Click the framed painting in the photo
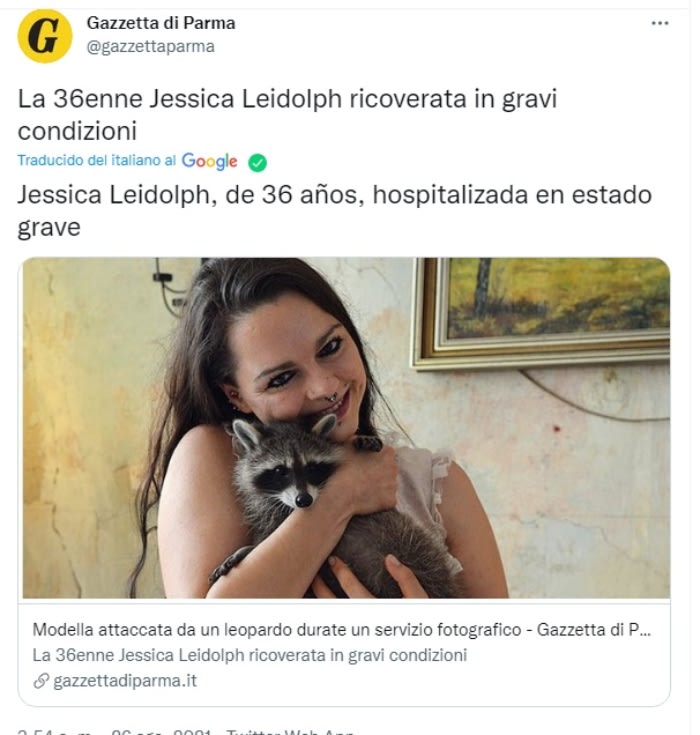The width and height of the screenshot is (700, 735). (540, 313)
